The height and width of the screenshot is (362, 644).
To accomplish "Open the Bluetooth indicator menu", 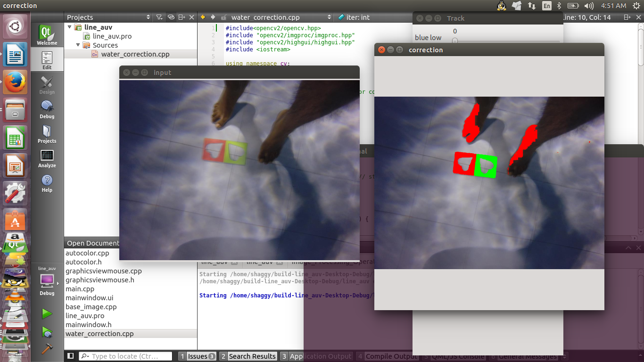I will 559,6.
